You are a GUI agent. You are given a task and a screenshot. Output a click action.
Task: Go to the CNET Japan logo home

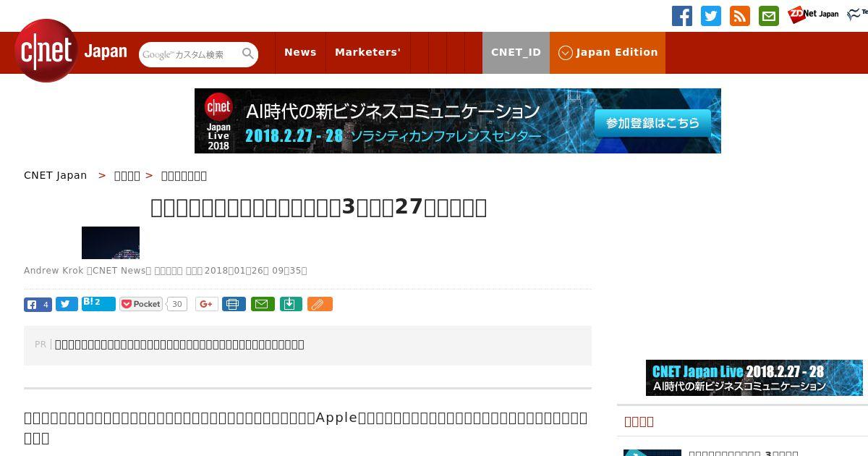[71, 51]
